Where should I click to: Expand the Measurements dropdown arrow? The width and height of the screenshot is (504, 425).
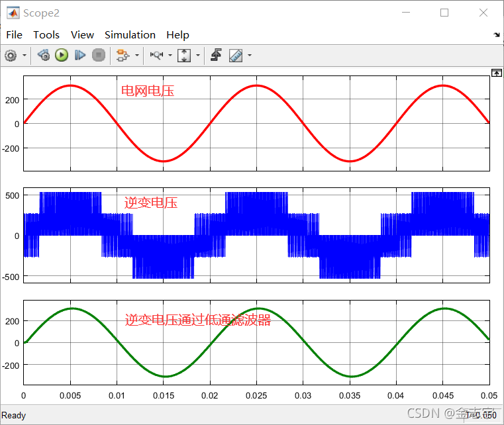tap(250, 55)
